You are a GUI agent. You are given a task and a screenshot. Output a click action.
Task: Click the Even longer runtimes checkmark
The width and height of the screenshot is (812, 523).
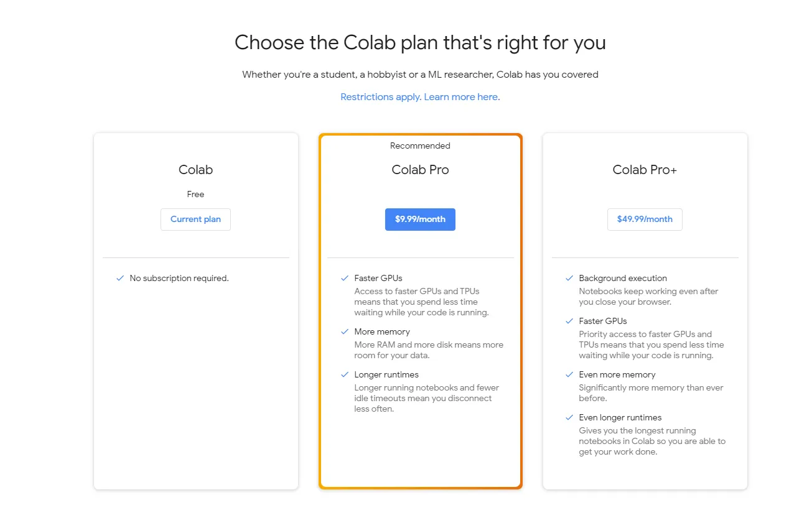(569, 418)
